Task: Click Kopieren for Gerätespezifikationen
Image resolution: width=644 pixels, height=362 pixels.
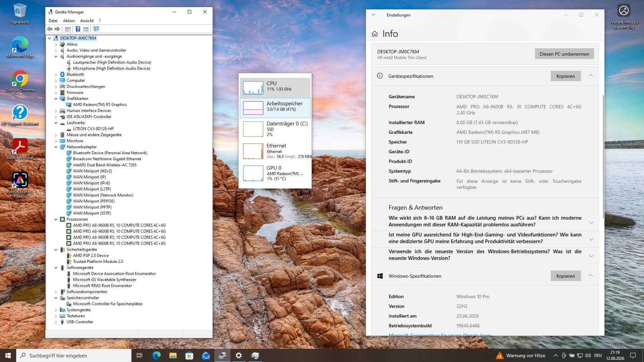Action: pyautogui.click(x=565, y=76)
